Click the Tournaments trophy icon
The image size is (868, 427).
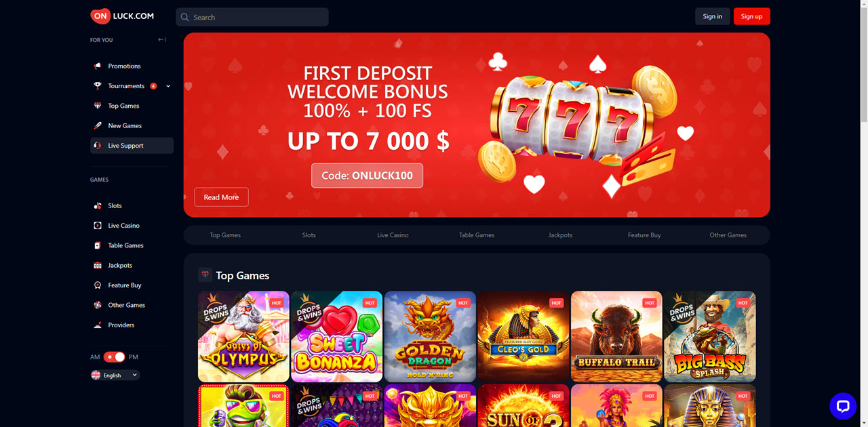click(98, 86)
